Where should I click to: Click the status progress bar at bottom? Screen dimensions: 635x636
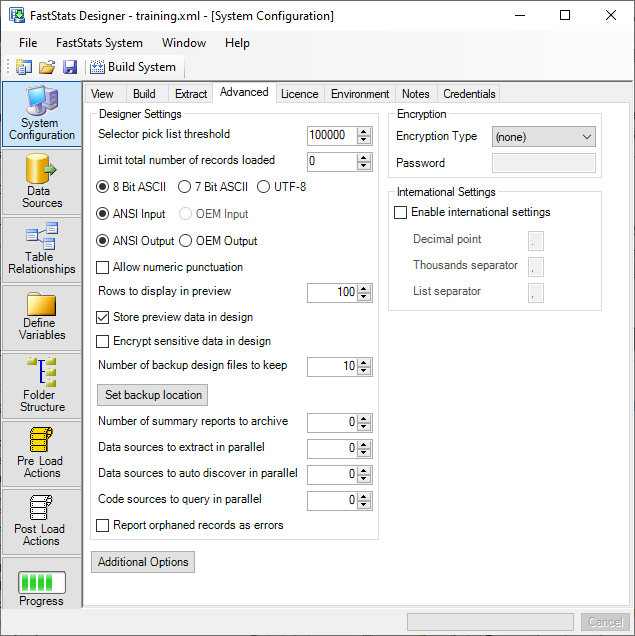tap(490, 622)
